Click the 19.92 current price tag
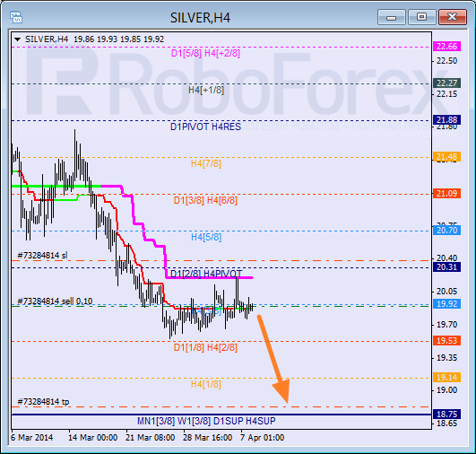This screenshot has width=476, height=454. [446, 303]
